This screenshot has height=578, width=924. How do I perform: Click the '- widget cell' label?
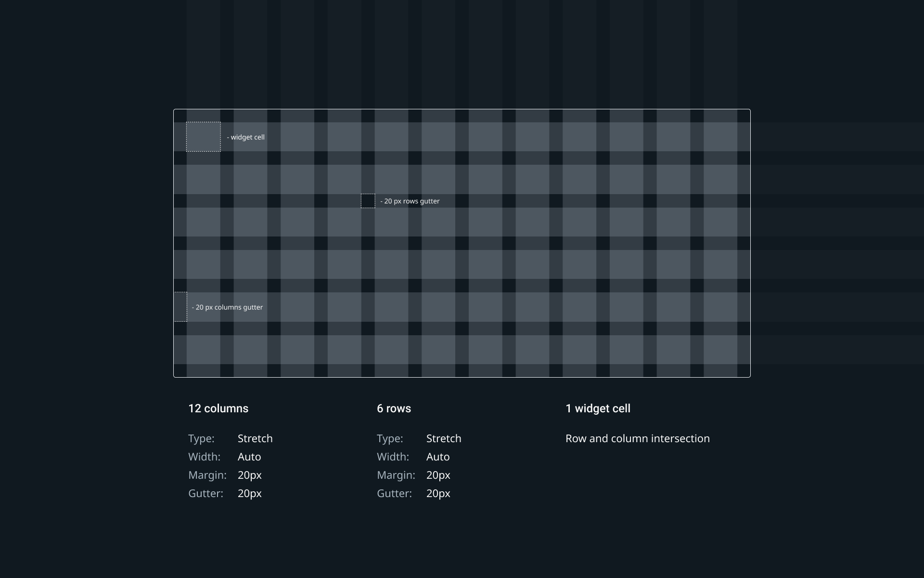tap(246, 137)
